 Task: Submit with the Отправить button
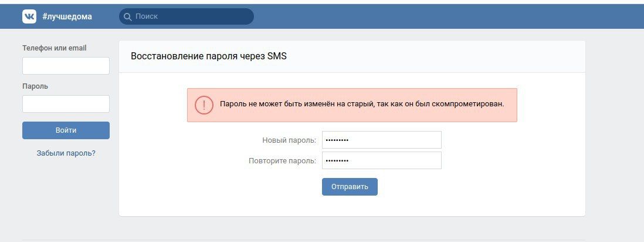(x=350, y=187)
